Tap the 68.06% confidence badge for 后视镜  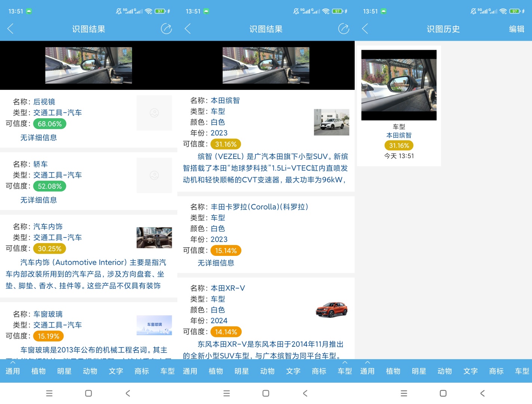tap(50, 124)
